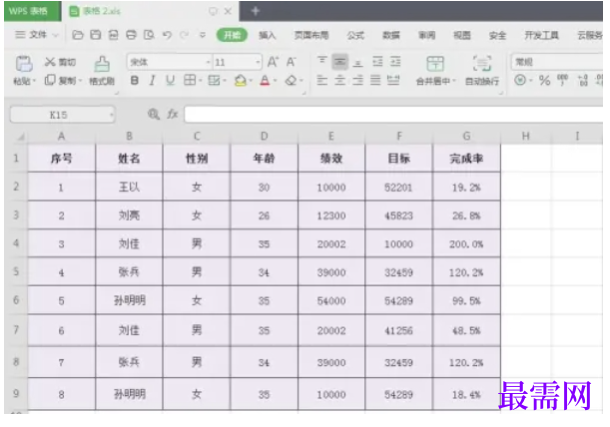
Task: Click in the formula bar input
Action: pyautogui.click(x=394, y=114)
